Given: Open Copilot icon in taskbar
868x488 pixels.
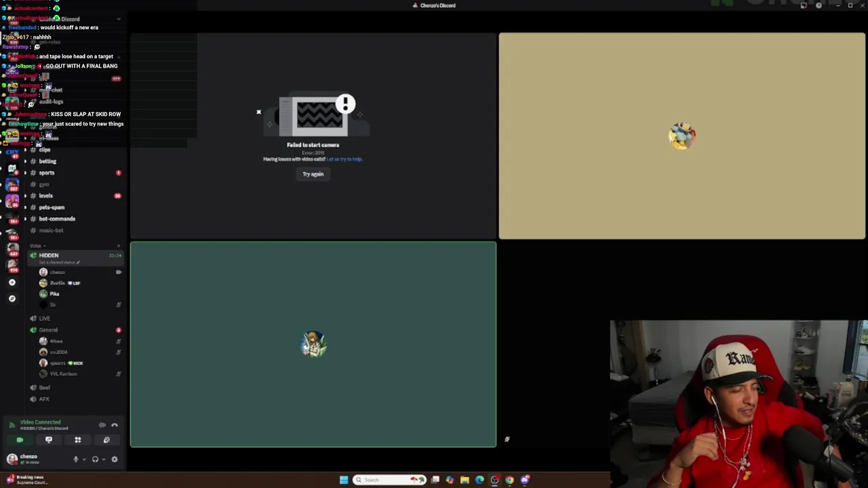Looking at the screenshot, I should 450,480.
